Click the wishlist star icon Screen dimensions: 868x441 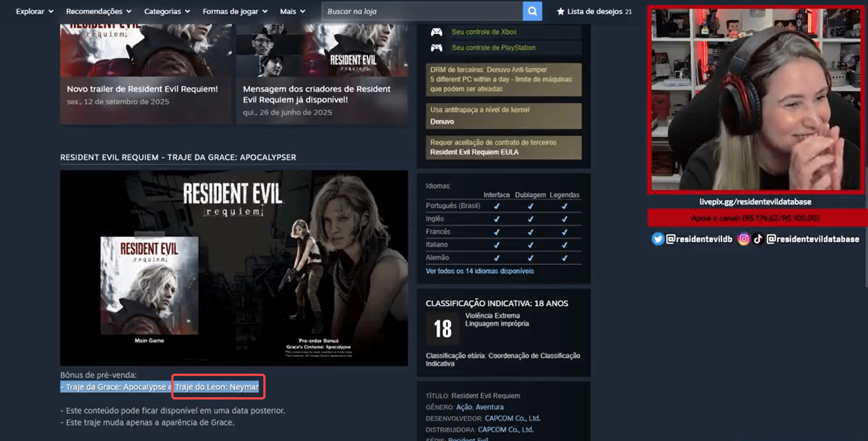click(x=560, y=11)
